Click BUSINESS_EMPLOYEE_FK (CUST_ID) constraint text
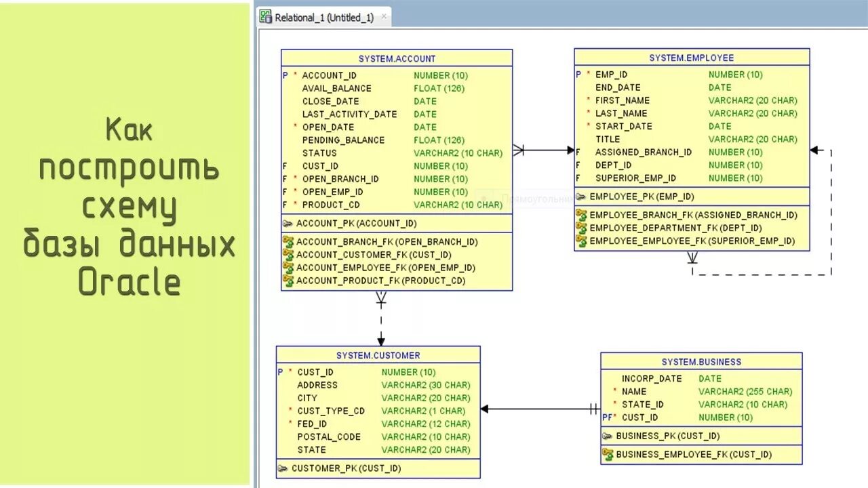The width and height of the screenshot is (868, 488). pos(694,455)
